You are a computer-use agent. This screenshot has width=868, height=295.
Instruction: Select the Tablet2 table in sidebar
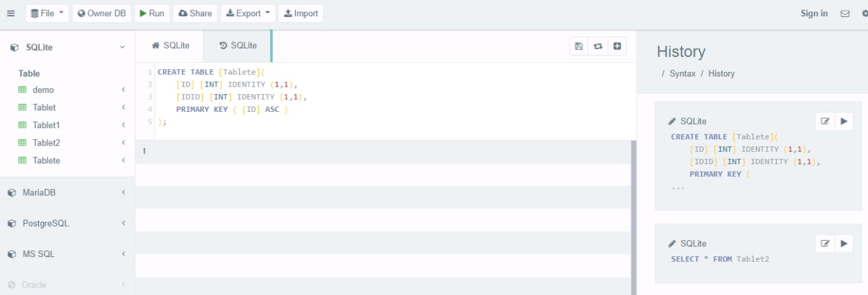coord(46,142)
